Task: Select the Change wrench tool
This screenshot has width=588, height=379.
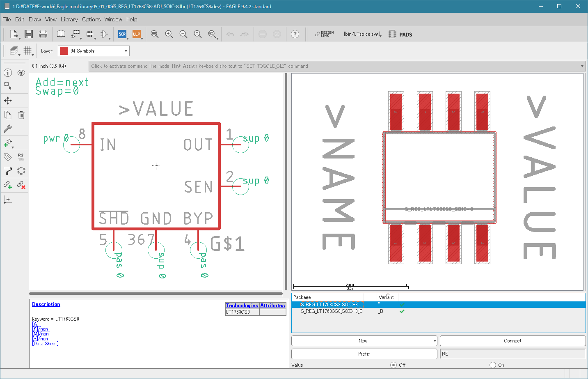Action: [8, 129]
